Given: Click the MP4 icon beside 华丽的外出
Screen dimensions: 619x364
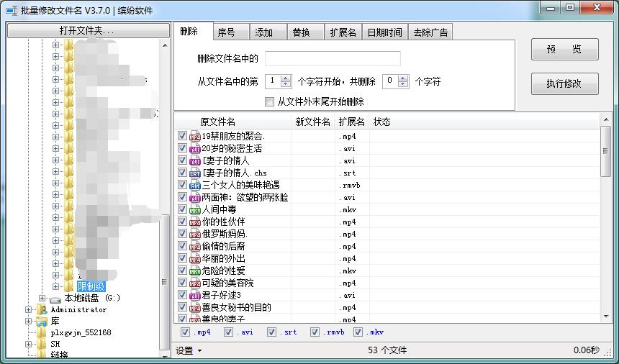Looking at the screenshot, I should [195, 259].
